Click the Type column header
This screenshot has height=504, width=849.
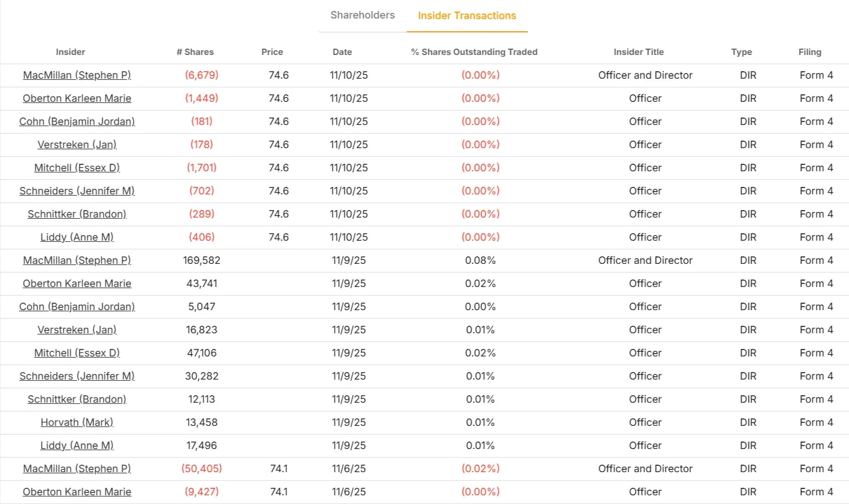click(x=741, y=52)
